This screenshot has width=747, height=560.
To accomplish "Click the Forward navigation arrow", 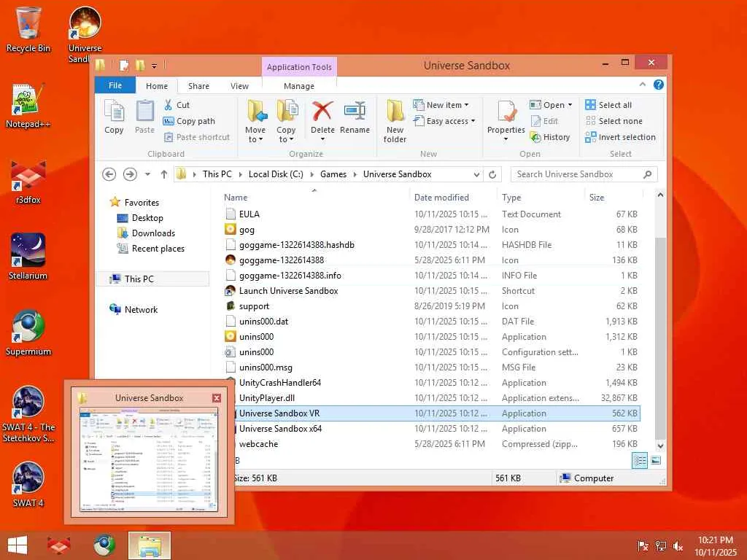I will click(130, 174).
